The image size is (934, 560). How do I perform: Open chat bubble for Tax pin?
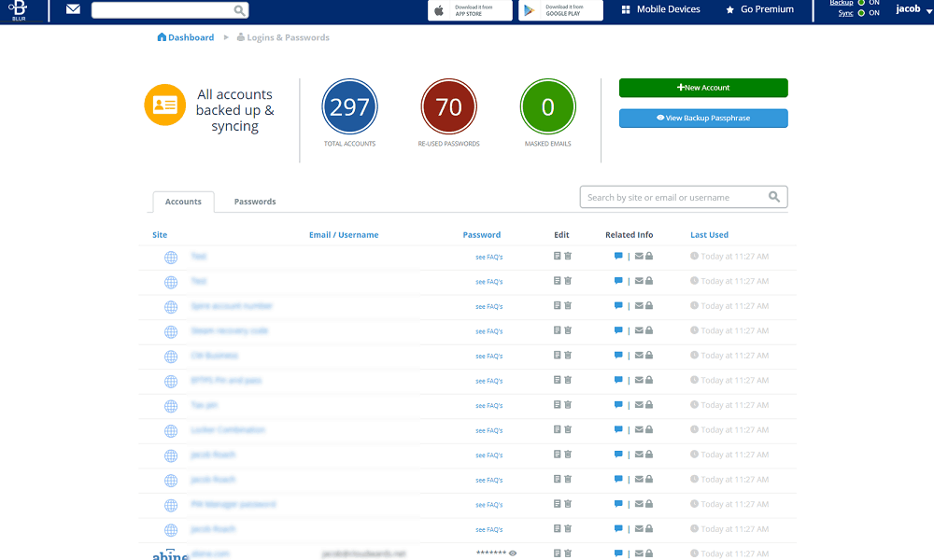(618, 405)
